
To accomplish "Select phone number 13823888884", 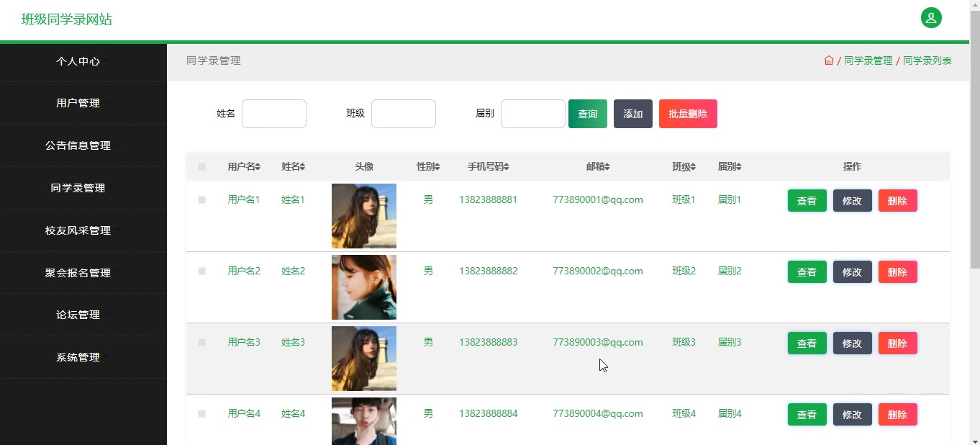I will click(x=488, y=413).
